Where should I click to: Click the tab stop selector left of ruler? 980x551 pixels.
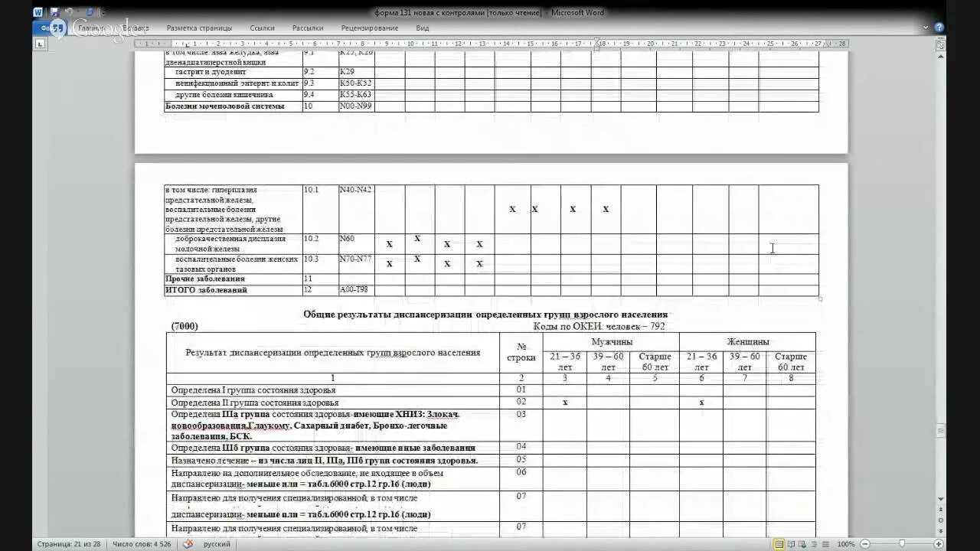[41, 44]
